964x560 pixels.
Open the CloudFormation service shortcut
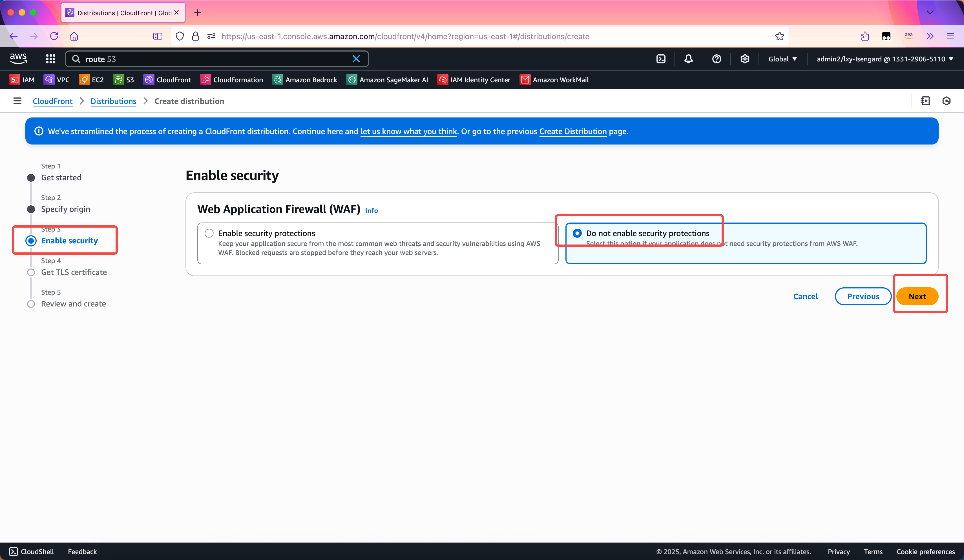coord(231,80)
